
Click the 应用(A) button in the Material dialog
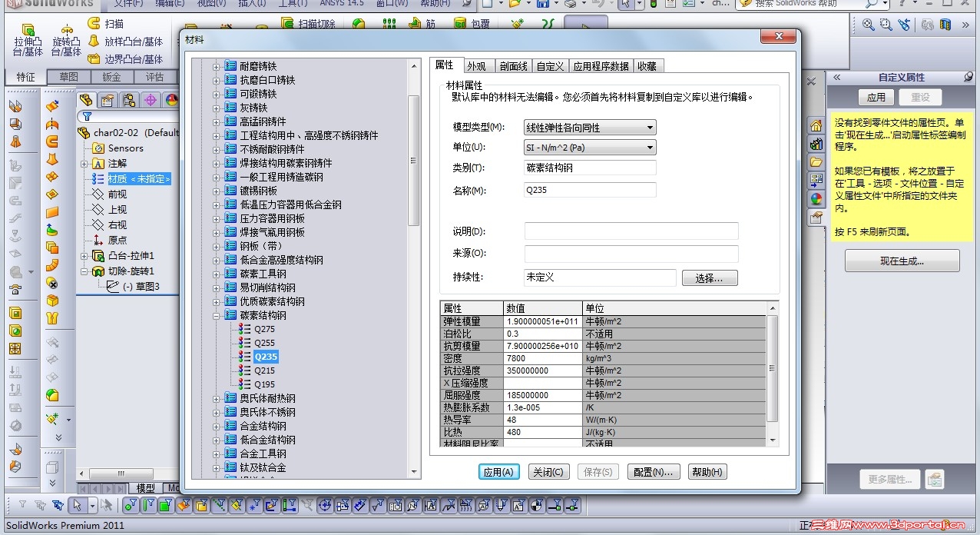[498, 471]
